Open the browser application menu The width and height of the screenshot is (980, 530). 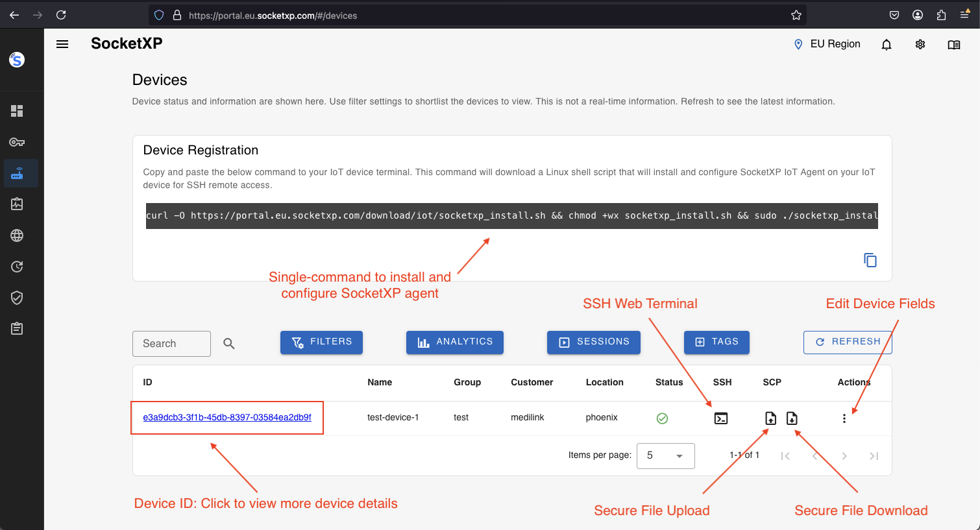coord(964,15)
